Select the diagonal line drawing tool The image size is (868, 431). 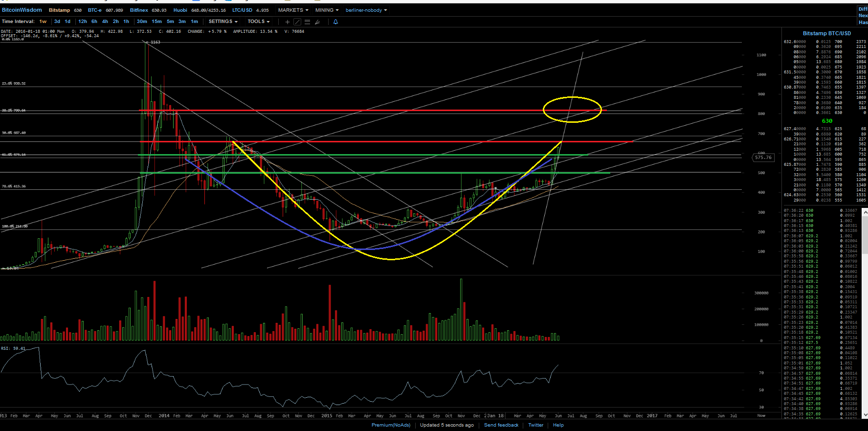297,22
